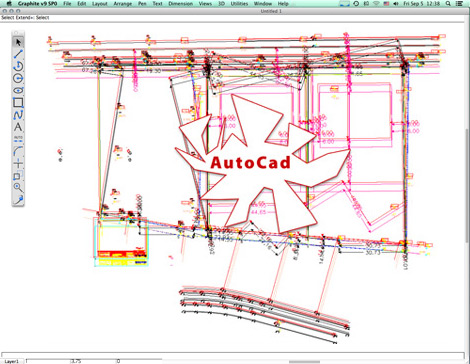Screen dimensions: 470x364
Task: Select the line drawing tool
Action: [18, 54]
